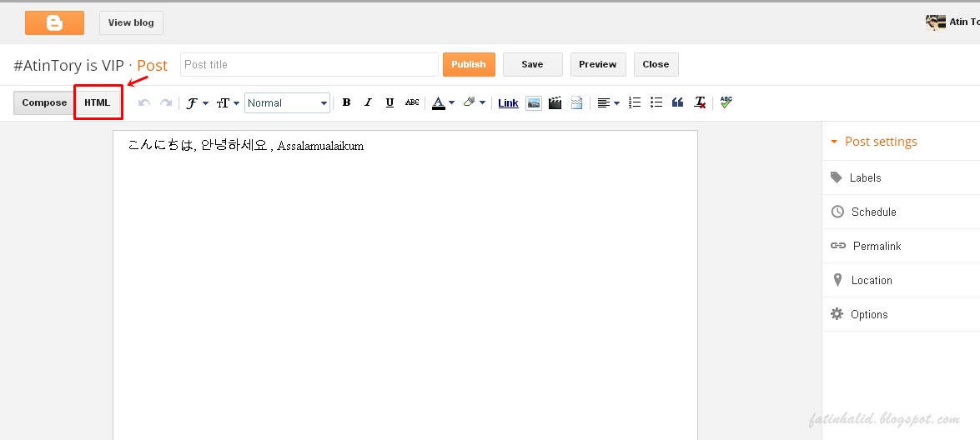This screenshot has height=440, width=980.
Task: Toggle italic formatting
Action: [368, 103]
